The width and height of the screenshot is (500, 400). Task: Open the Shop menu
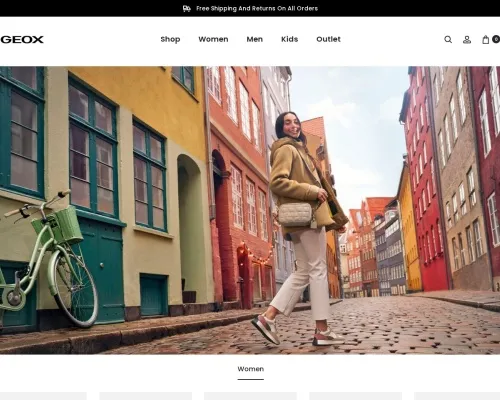tap(170, 39)
